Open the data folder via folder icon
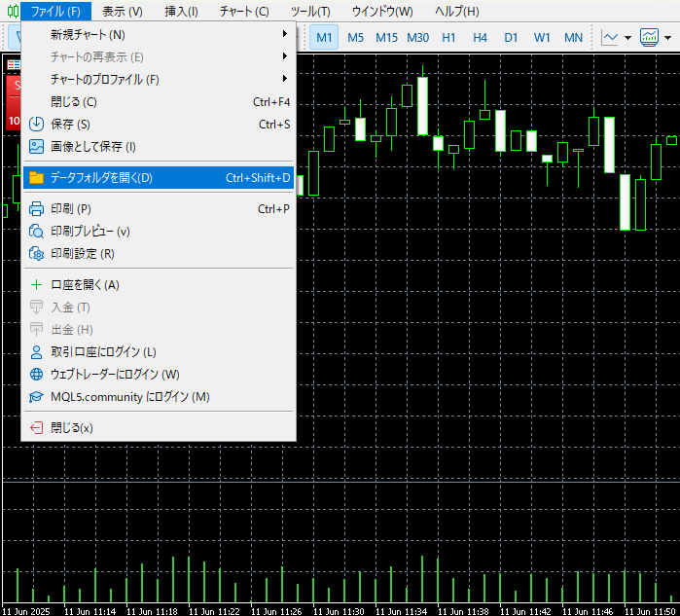Image resolution: width=680 pixels, height=616 pixels. point(37,178)
